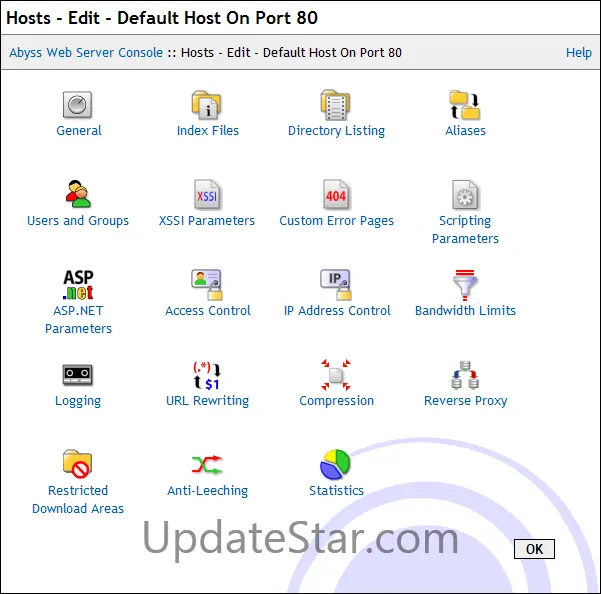Go to Abyss Web Server Console breadcrumb
The image size is (601, 594).
(x=86, y=53)
